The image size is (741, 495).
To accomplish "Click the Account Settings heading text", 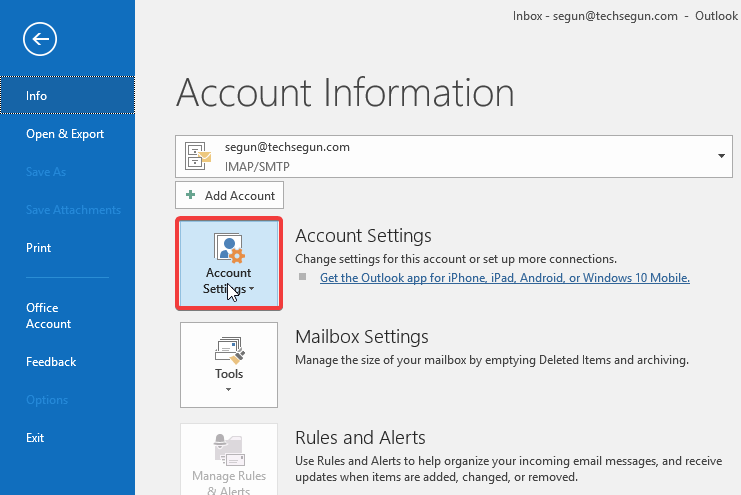I will 363,235.
